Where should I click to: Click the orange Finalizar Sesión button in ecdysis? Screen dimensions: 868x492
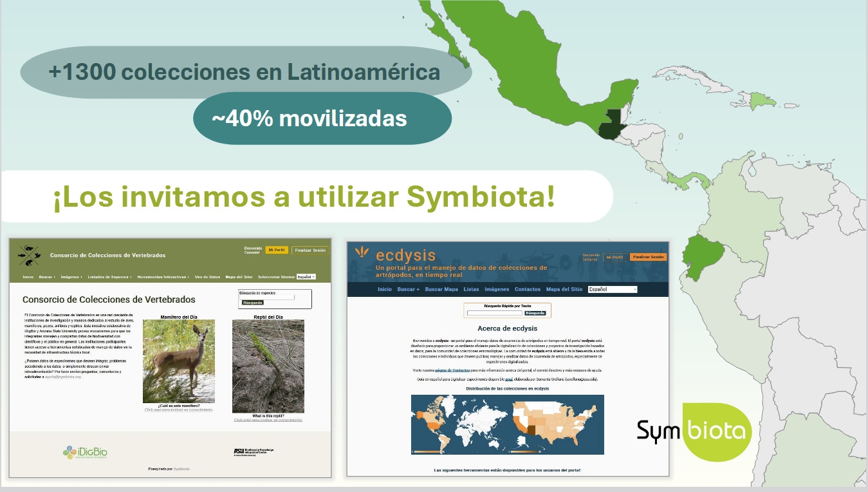click(648, 257)
